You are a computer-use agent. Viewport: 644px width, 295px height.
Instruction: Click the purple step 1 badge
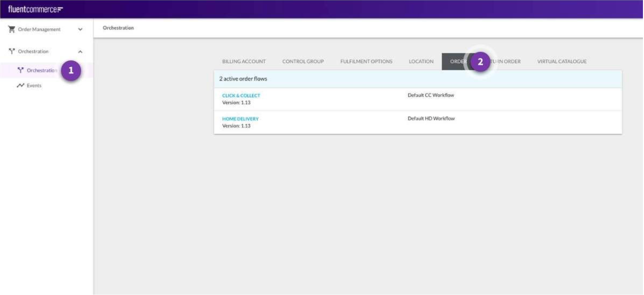(x=71, y=71)
